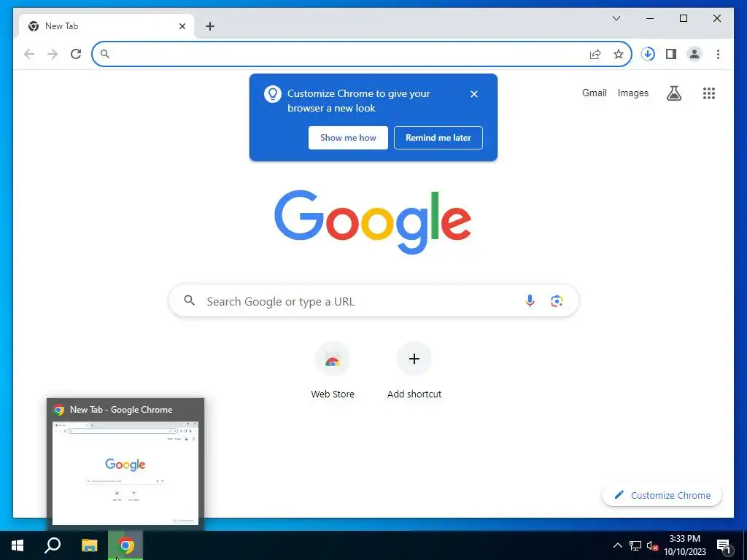
Task: Toggle the side panel icon
Action: (x=671, y=54)
